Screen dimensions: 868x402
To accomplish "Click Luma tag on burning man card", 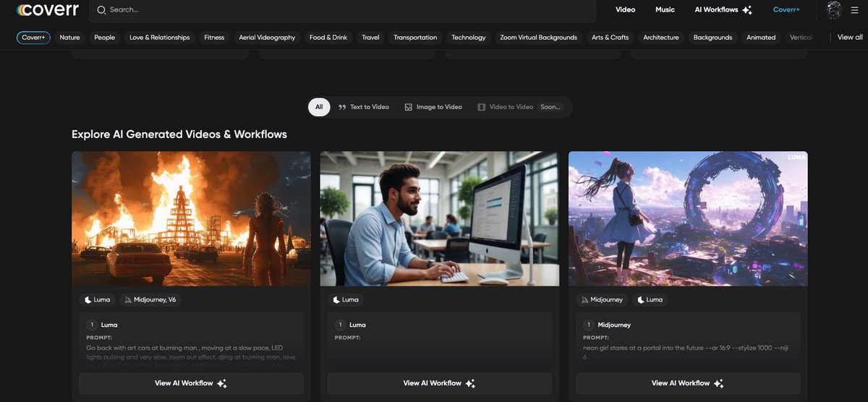I will pyautogui.click(x=97, y=299).
